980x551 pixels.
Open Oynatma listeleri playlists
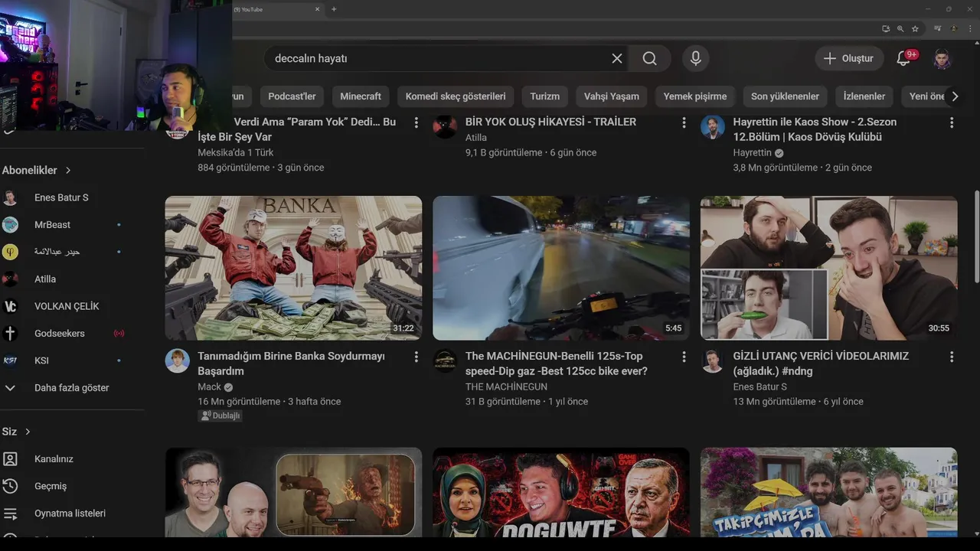(71, 514)
